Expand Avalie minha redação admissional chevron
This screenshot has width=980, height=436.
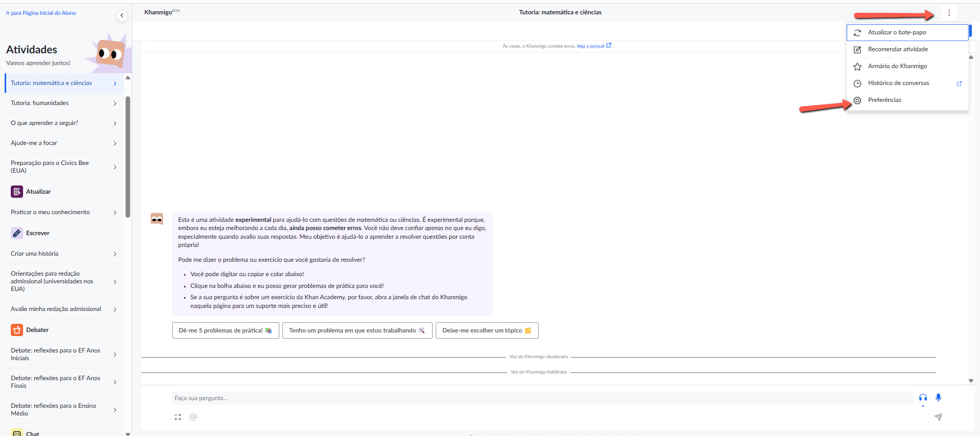(x=115, y=309)
